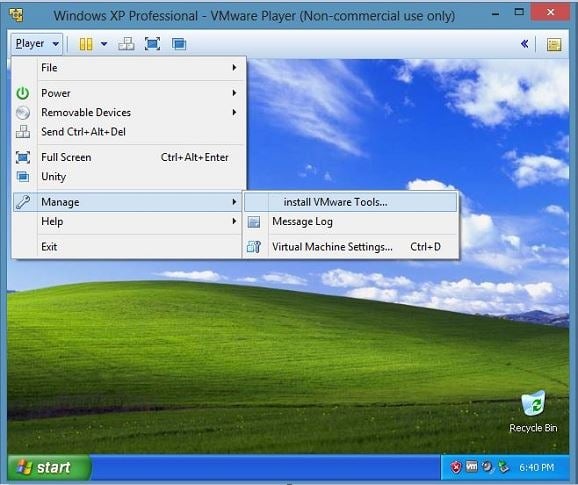This screenshot has width=578, height=485.
Task: Click the green Power icon in the menu
Action: [x=23, y=93]
